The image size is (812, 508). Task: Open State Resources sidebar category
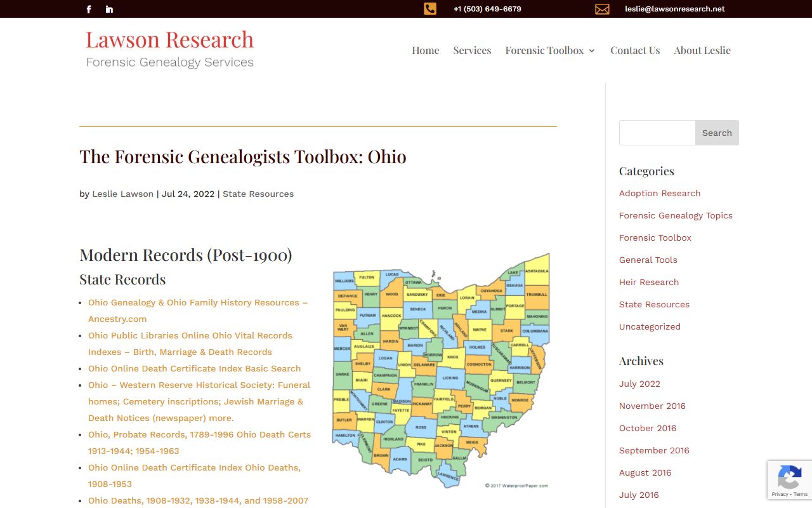click(x=654, y=304)
